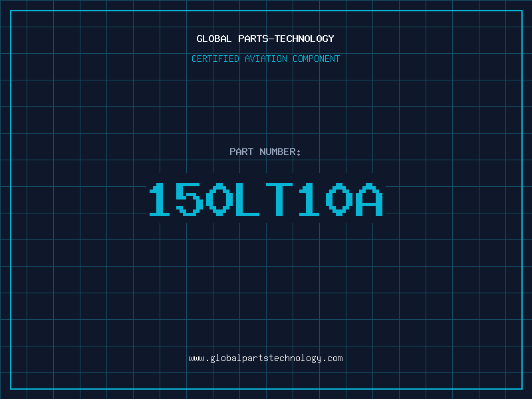The width and height of the screenshot is (532, 399).
Task: Select the letter L in the part number
Action: 250,199
